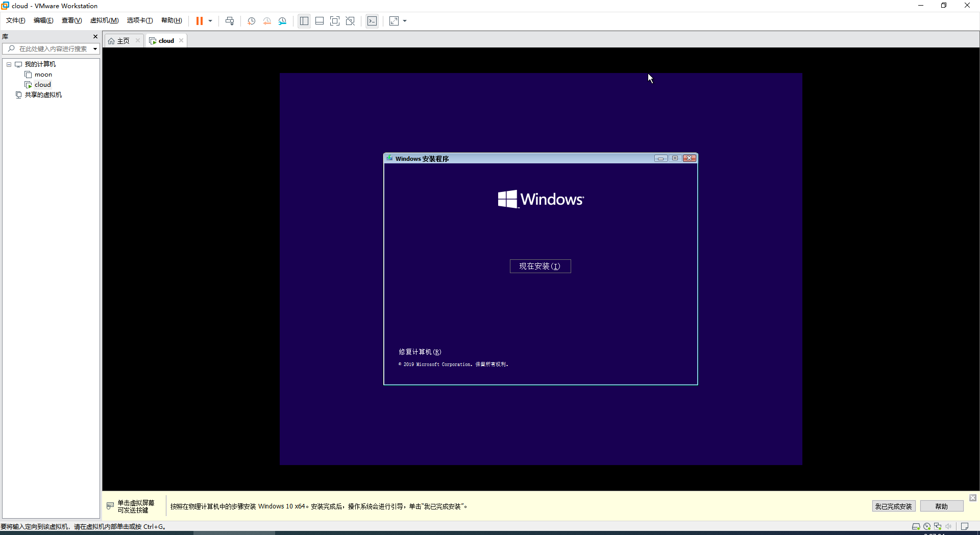Toggle the thumbnail bar view
Image resolution: width=980 pixels, height=535 pixels.
320,21
